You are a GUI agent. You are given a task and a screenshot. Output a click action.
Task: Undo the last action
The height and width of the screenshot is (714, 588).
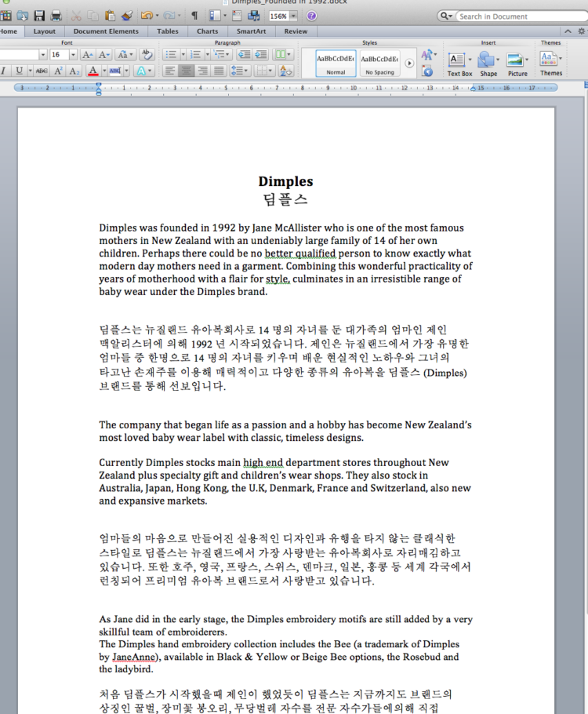point(147,16)
